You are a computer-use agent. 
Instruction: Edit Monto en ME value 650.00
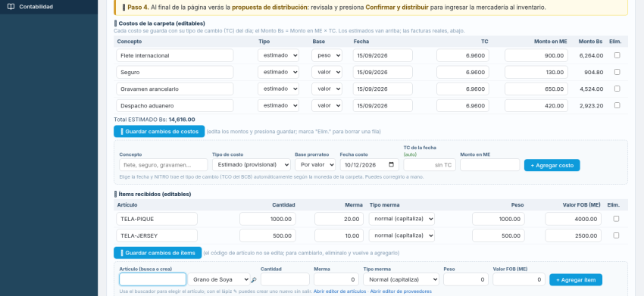click(x=536, y=89)
